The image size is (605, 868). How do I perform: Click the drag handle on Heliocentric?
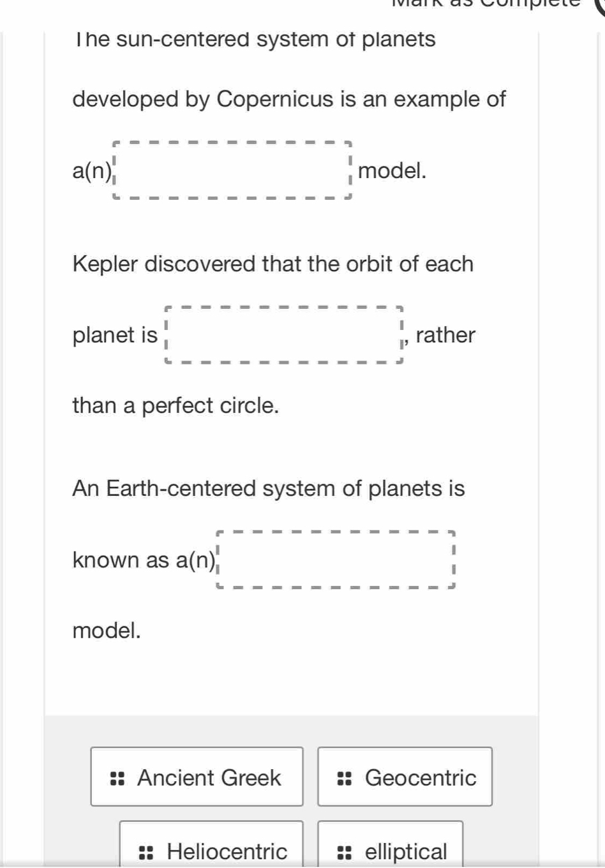[146, 852]
